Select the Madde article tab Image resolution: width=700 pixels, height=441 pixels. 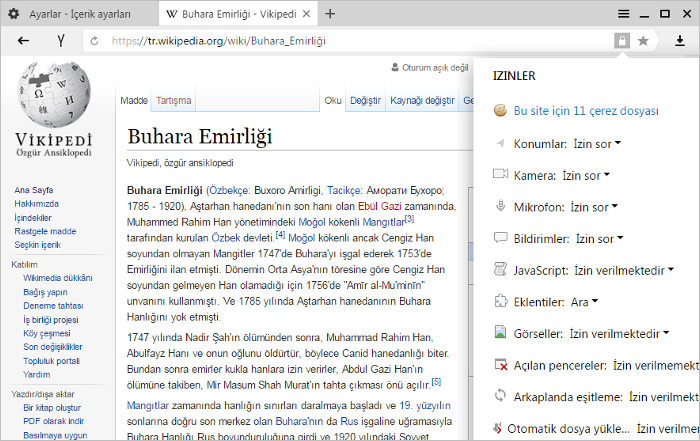tap(133, 100)
